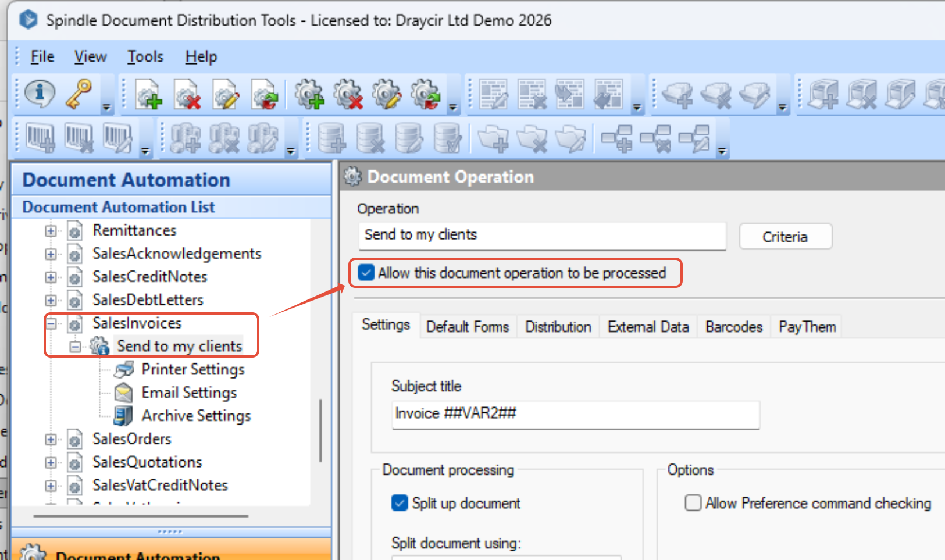945x560 pixels.
Task: Expand the SalesOrders node
Action: pos(51,440)
